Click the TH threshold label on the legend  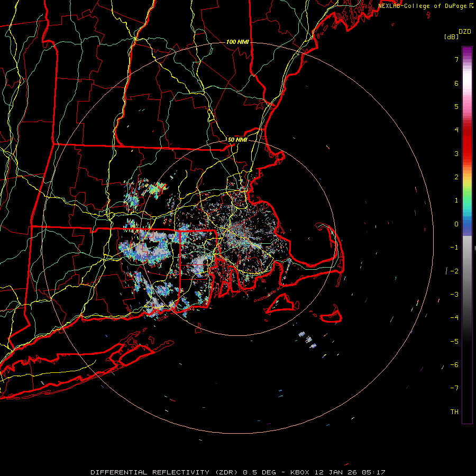(454, 411)
